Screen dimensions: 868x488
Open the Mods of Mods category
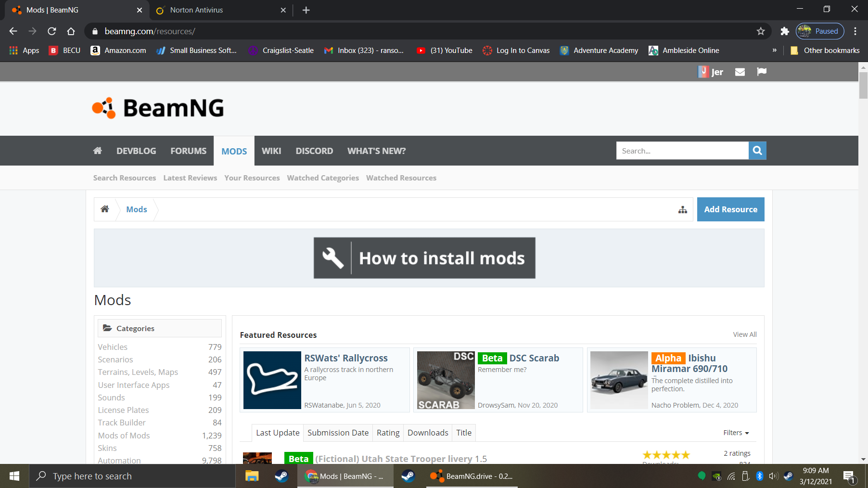(x=124, y=436)
